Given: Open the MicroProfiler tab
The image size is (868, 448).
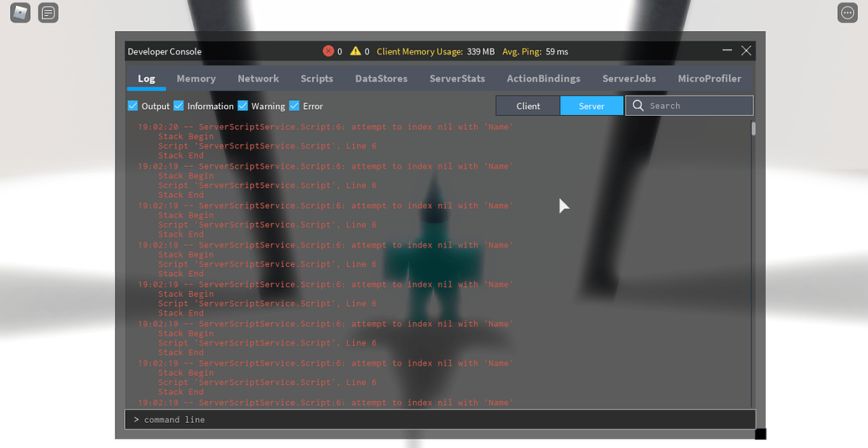Looking at the screenshot, I should (x=709, y=79).
